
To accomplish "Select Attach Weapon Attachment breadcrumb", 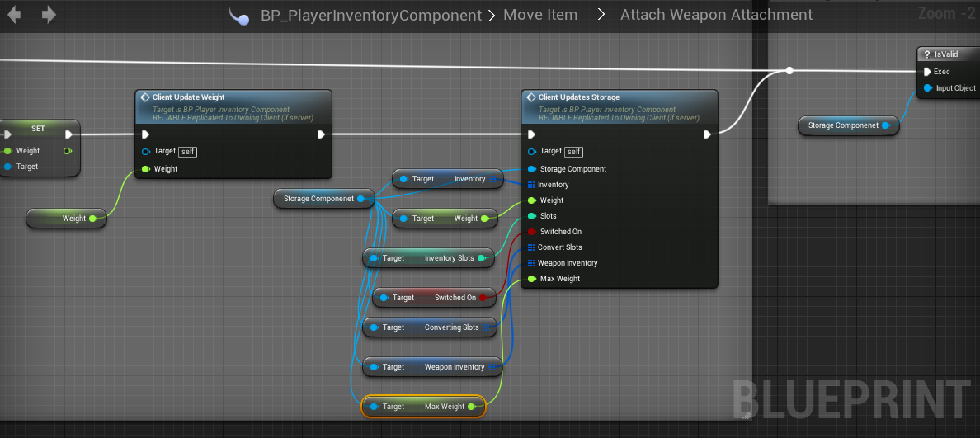I will 716,16.
